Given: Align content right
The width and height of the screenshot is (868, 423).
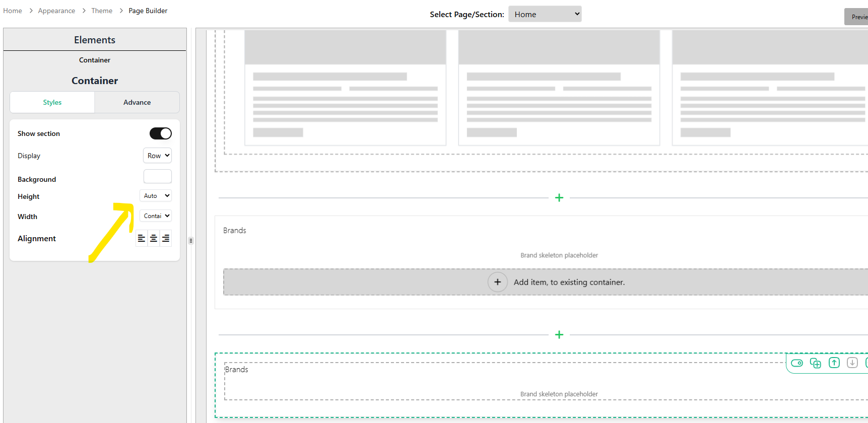Looking at the screenshot, I should 166,238.
